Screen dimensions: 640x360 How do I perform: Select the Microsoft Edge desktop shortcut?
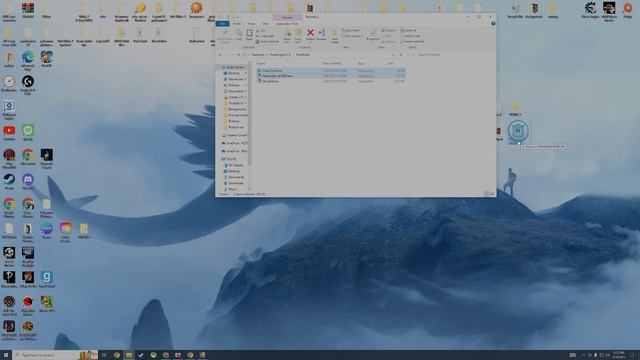(x=28, y=59)
